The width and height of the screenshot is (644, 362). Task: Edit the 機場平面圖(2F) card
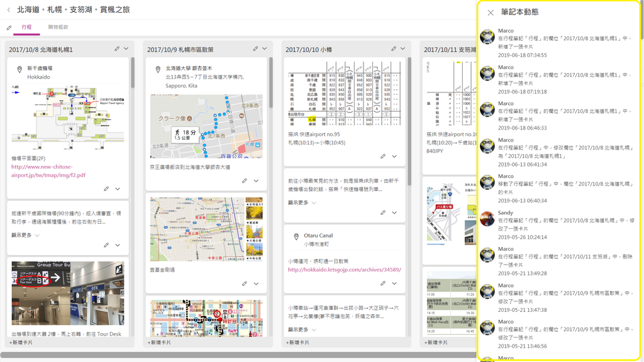[x=106, y=189]
